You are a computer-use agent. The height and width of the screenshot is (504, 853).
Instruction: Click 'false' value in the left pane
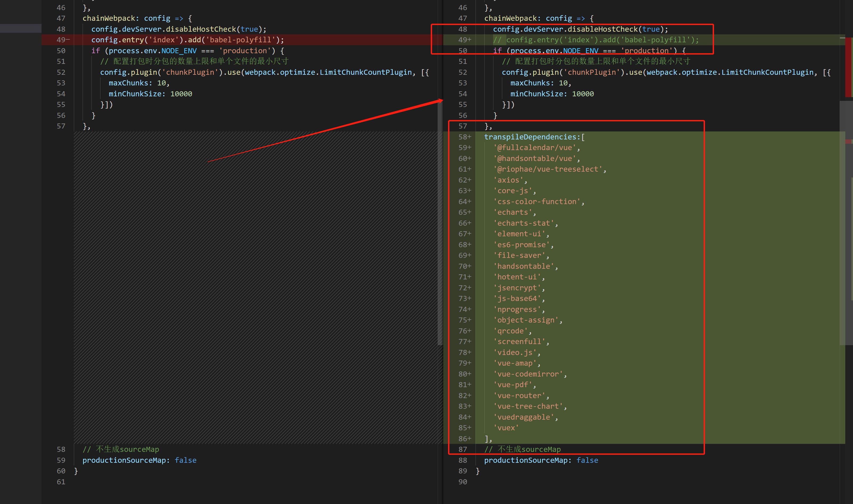pos(186,460)
